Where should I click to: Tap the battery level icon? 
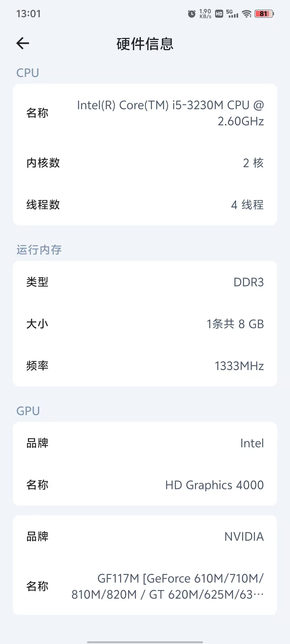264,14
